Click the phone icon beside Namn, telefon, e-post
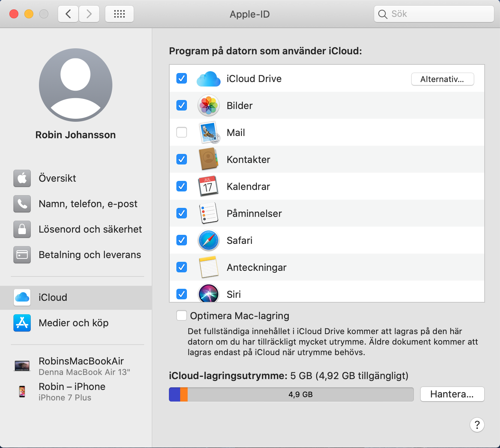 [x=22, y=204]
